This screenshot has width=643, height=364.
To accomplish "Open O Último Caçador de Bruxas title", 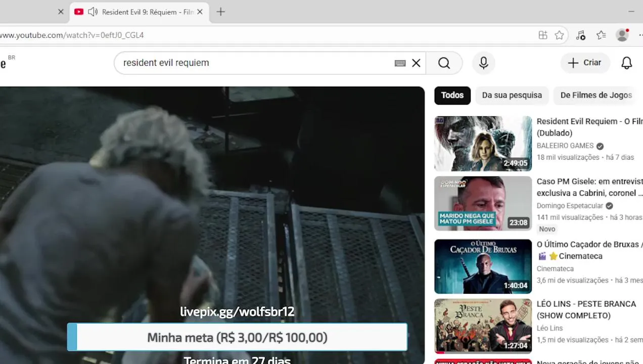I will point(589,250).
